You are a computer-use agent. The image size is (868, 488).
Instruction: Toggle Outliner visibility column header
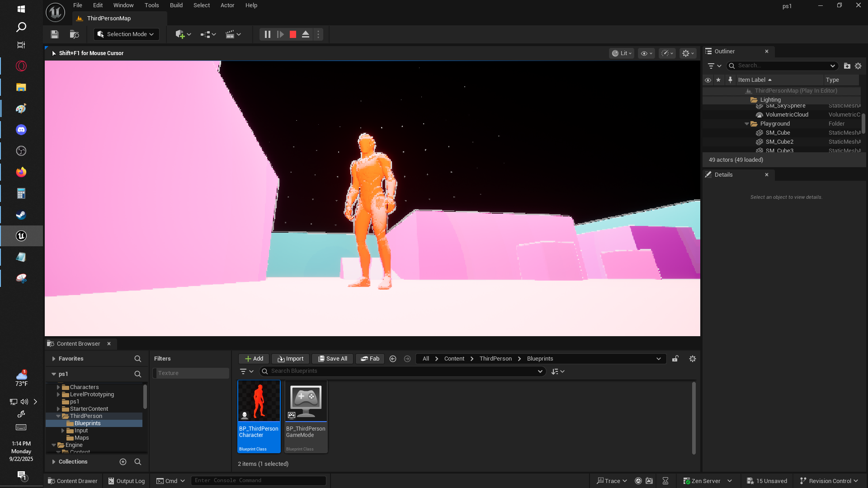tap(708, 80)
